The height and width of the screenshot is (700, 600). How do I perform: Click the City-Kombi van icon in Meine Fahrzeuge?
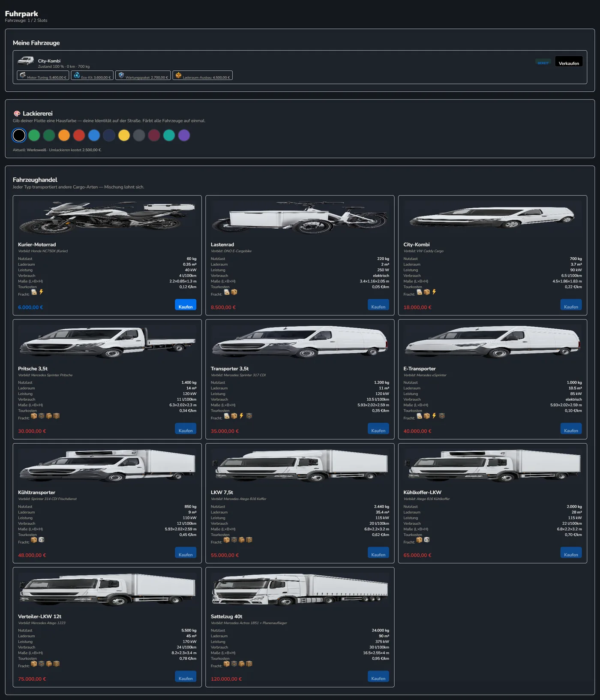(x=26, y=61)
